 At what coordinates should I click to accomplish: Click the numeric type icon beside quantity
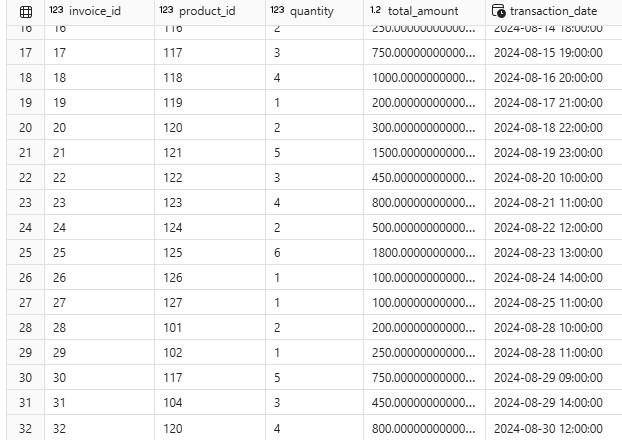(x=277, y=10)
